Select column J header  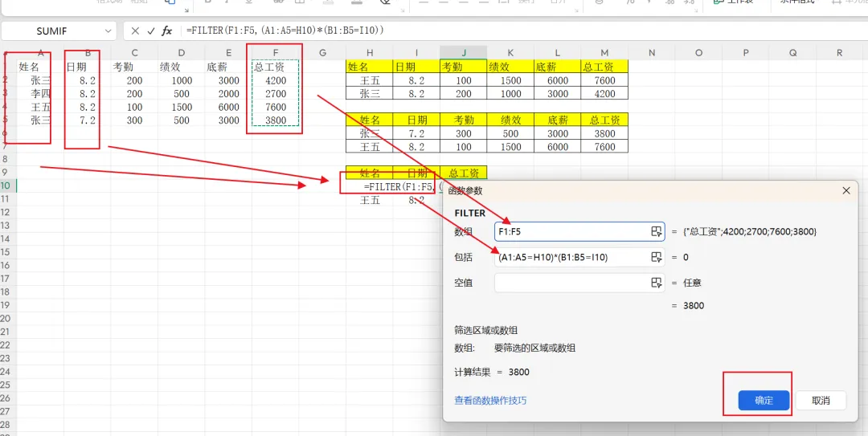(x=464, y=53)
